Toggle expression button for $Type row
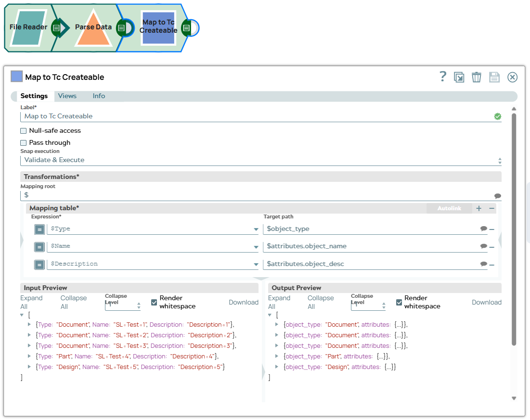The height and width of the screenshot is (420, 530). (39, 229)
